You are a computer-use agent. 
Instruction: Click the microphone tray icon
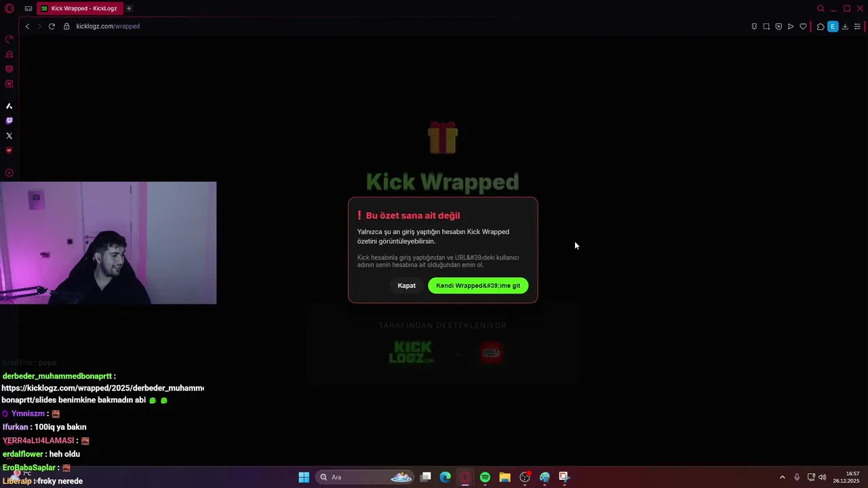pos(797,477)
